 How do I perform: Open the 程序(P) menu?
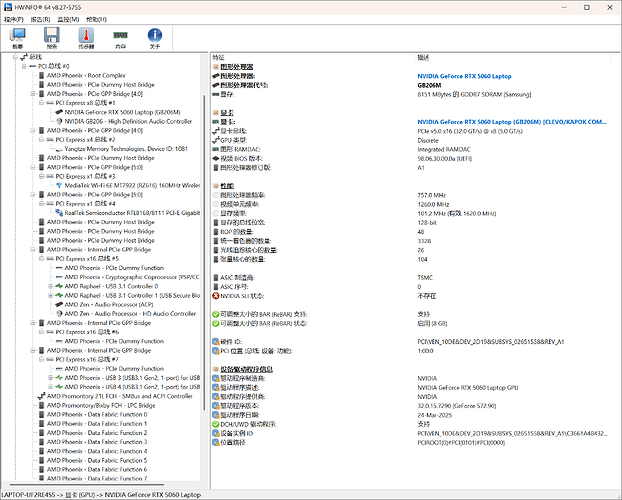click(x=14, y=19)
